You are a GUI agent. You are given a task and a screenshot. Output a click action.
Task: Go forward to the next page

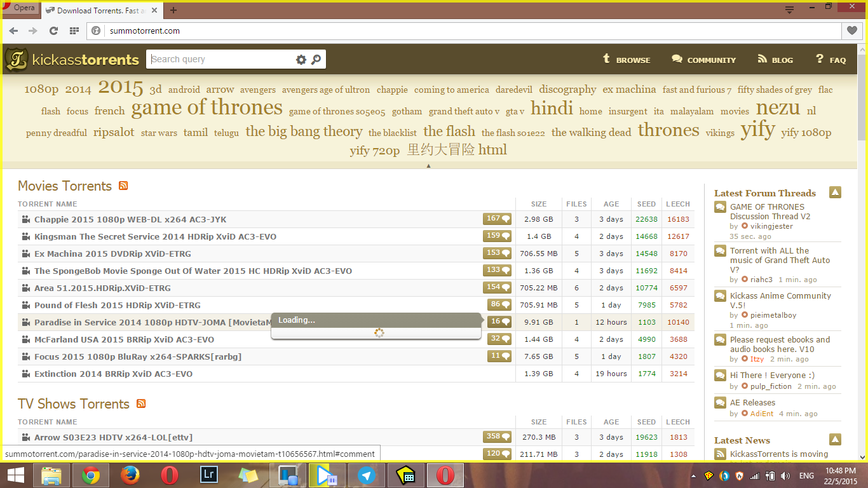click(x=33, y=30)
